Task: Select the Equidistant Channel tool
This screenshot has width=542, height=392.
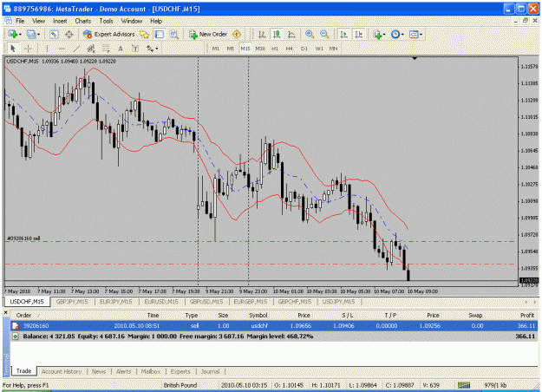Action: point(91,49)
